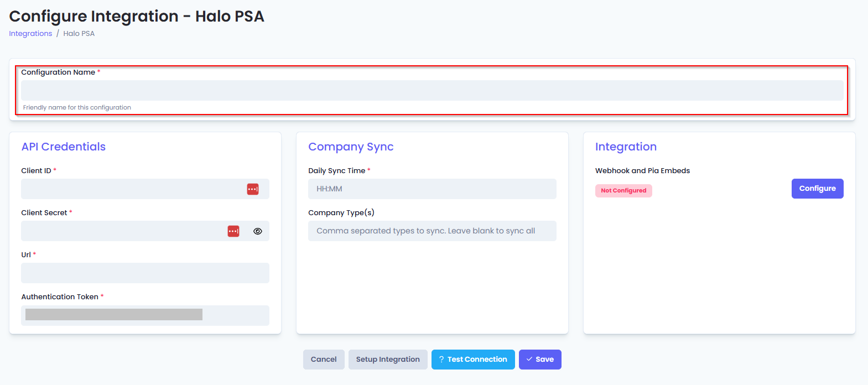Click into the Client ID field
The image size is (868, 385).
(130, 189)
